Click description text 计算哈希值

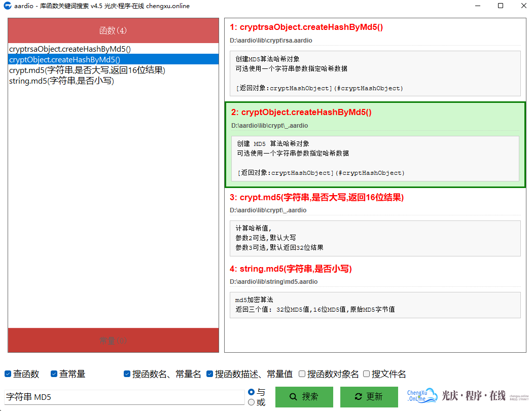coord(254,228)
